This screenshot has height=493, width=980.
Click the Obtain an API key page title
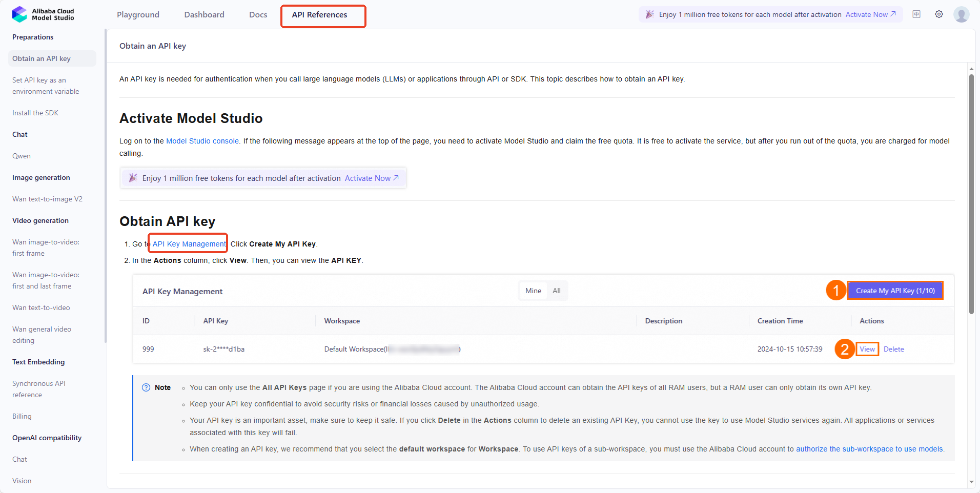click(x=153, y=46)
